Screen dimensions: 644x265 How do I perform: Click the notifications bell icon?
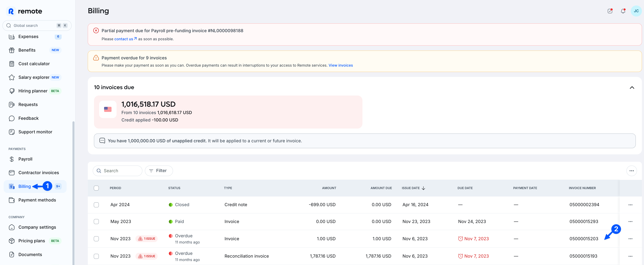coord(623,11)
